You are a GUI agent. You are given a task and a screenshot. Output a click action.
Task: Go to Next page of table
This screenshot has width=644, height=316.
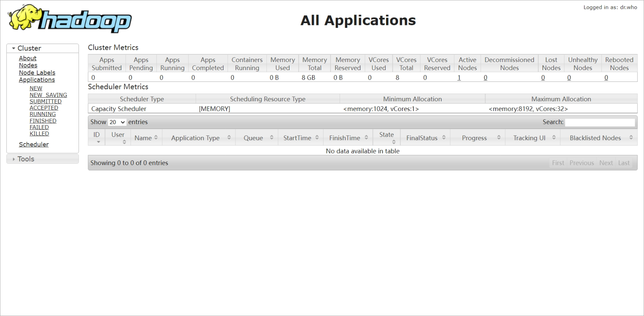pyautogui.click(x=606, y=163)
